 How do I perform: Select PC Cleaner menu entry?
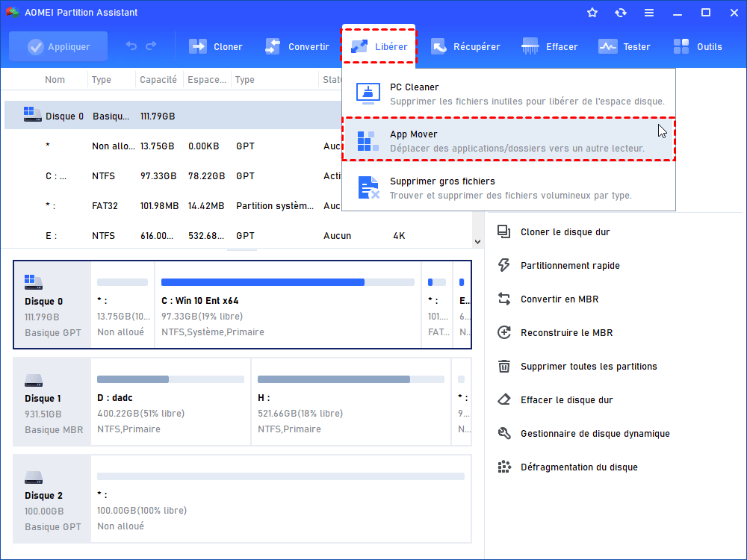pyautogui.click(x=508, y=94)
